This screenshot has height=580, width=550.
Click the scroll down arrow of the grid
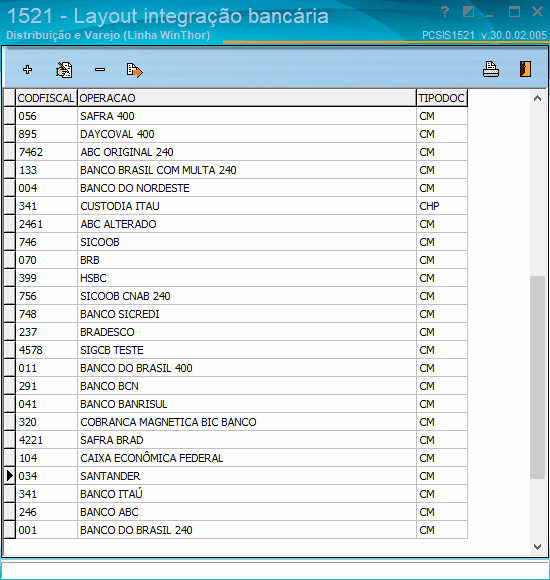537,546
